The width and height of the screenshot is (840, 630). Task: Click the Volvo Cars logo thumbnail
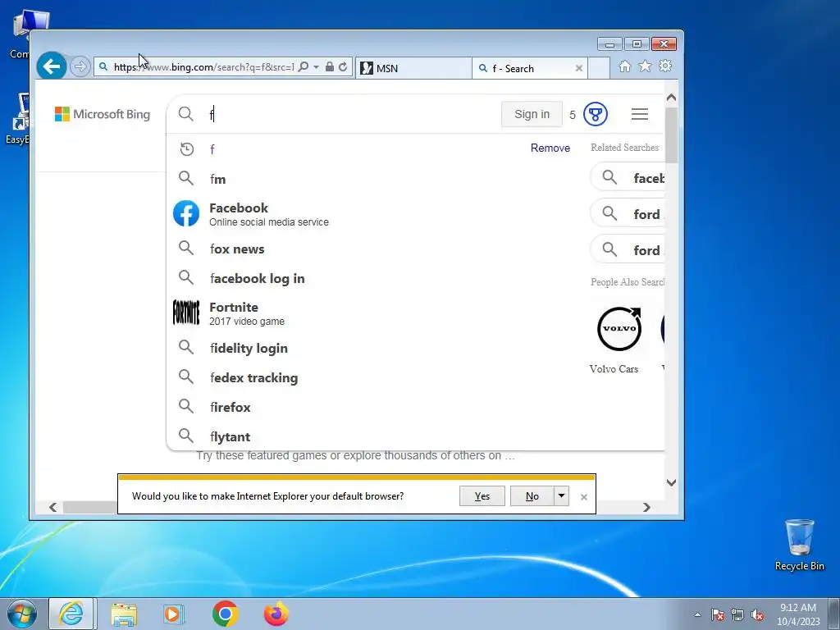click(619, 329)
